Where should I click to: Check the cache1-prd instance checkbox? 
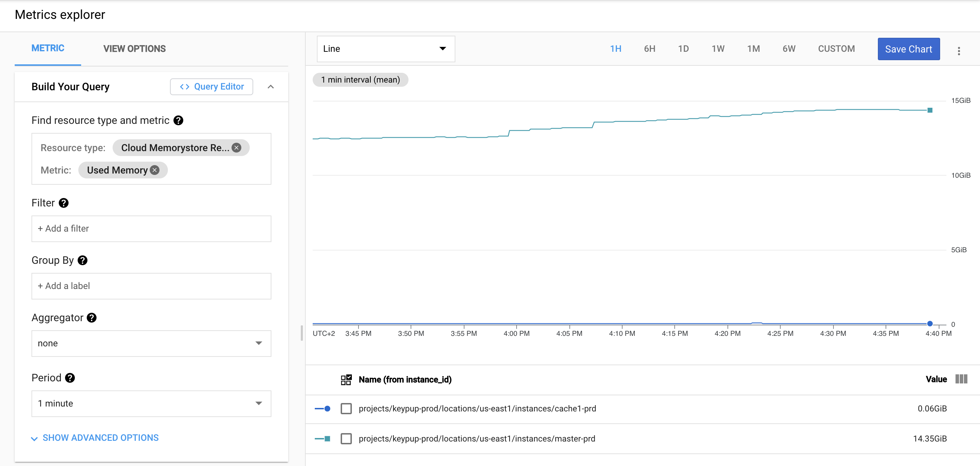click(346, 409)
